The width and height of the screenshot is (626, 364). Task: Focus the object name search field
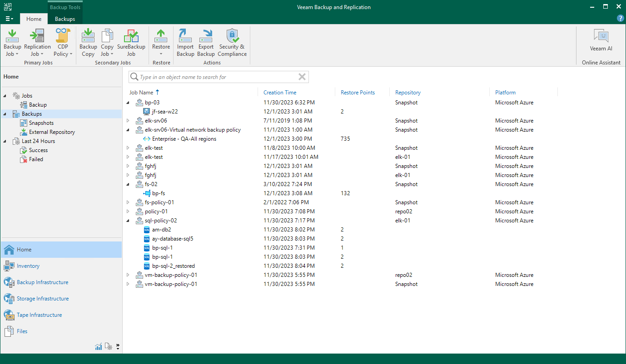pyautogui.click(x=218, y=77)
